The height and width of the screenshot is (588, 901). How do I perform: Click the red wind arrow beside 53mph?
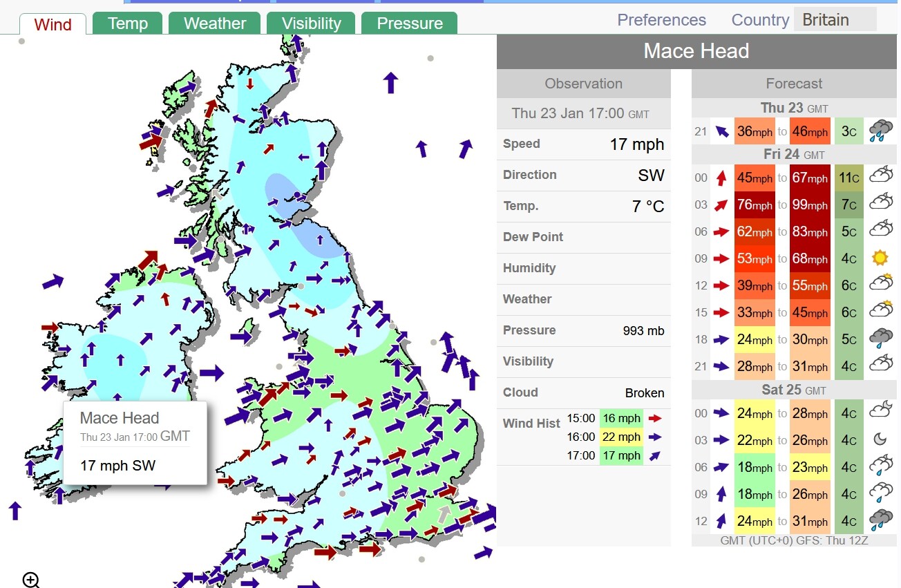(x=722, y=258)
